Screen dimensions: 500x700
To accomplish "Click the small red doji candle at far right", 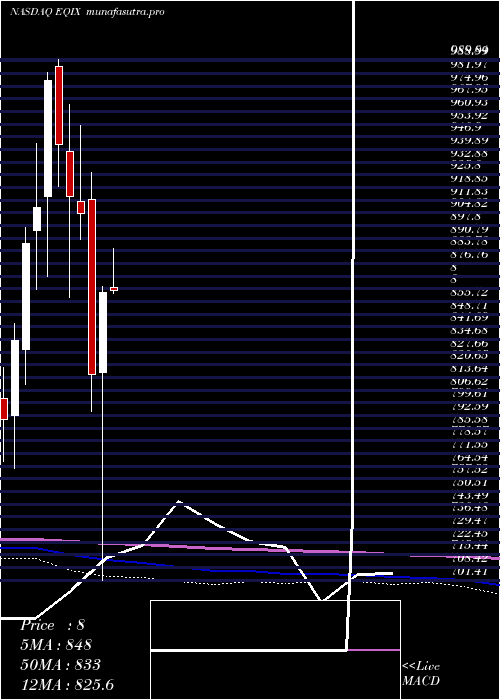I will [x=114, y=289].
